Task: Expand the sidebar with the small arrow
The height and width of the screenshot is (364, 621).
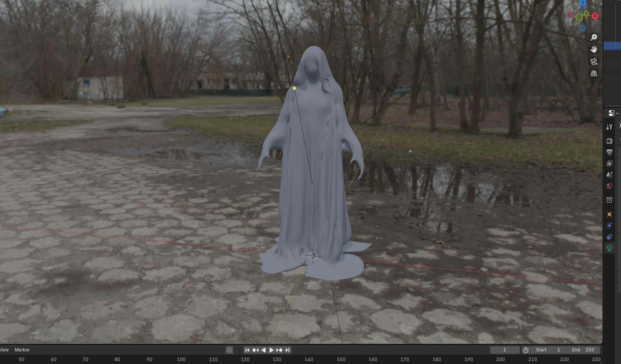Action: (601, 4)
